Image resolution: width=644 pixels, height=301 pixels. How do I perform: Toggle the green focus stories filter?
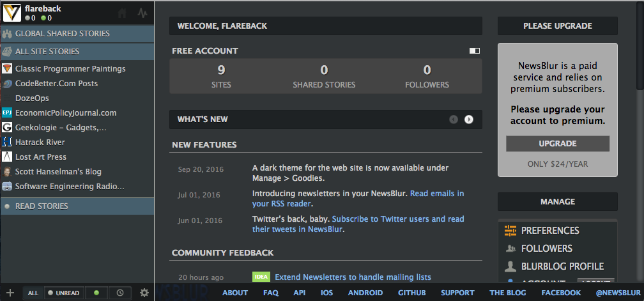pyautogui.click(x=96, y=293)
